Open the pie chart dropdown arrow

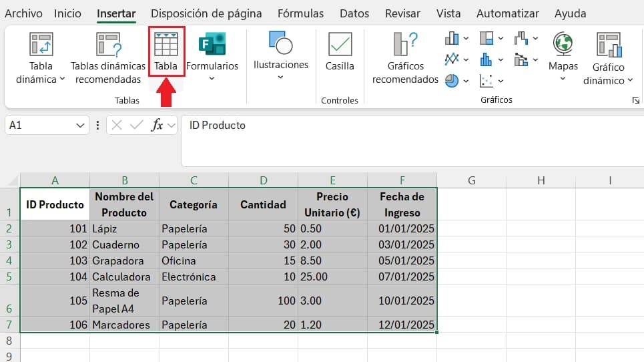[x=466, y=81]
